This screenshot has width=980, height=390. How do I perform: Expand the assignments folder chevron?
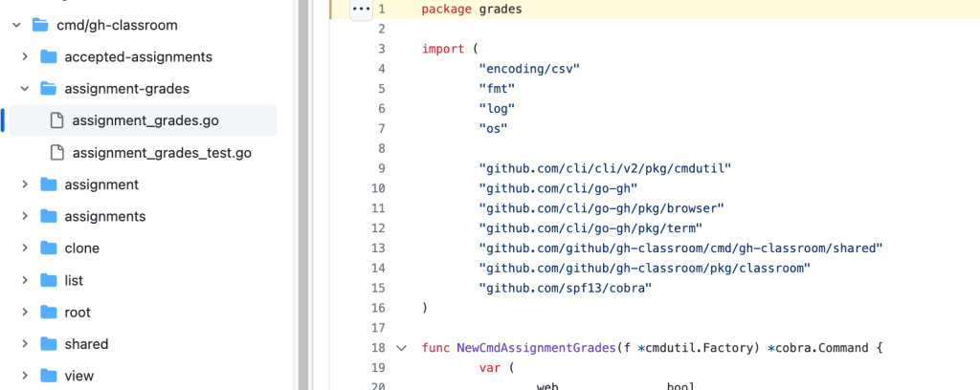point(25,216)
